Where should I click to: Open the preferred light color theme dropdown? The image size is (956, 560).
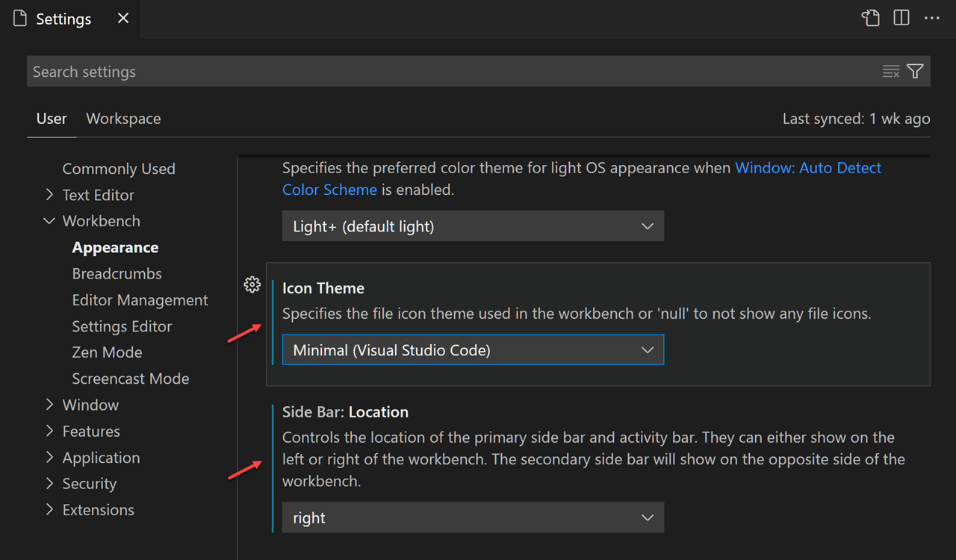[472, 225]
